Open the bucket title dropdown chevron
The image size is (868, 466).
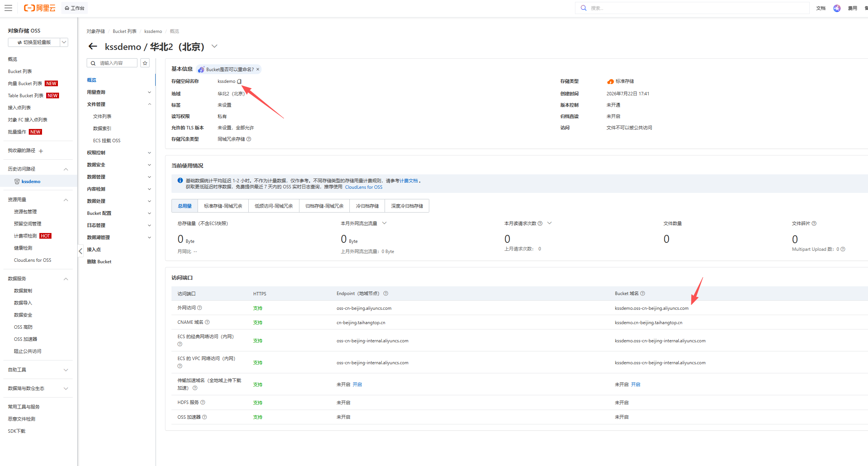click(x=215, y=47)
